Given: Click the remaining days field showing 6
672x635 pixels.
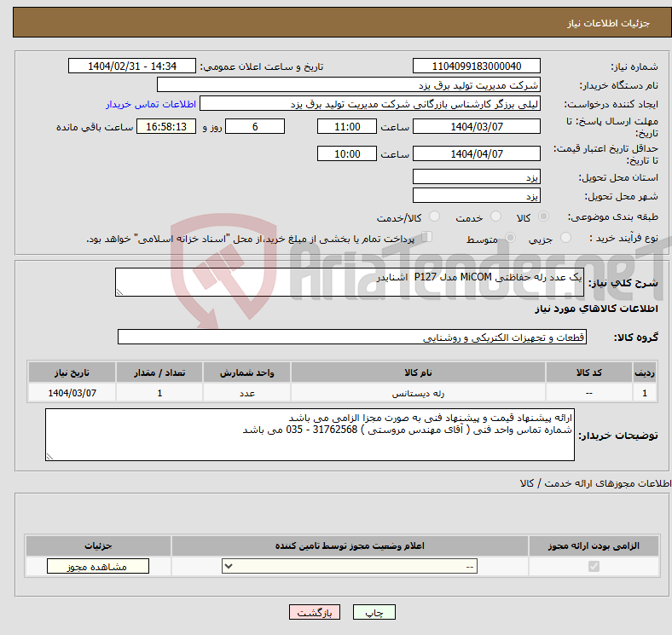Looking at the screenshot, I should pyautogui.click(x=255, y=126).
